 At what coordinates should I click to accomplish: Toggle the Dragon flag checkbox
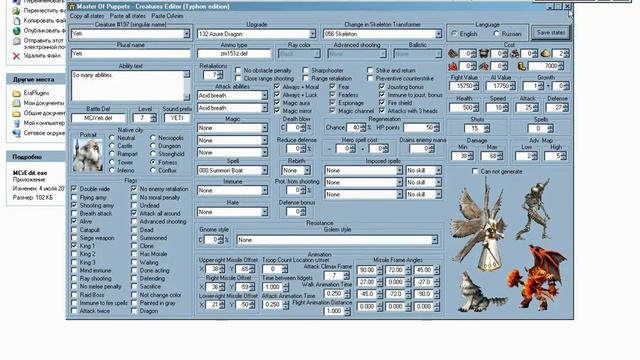click(x=134, y=311)
